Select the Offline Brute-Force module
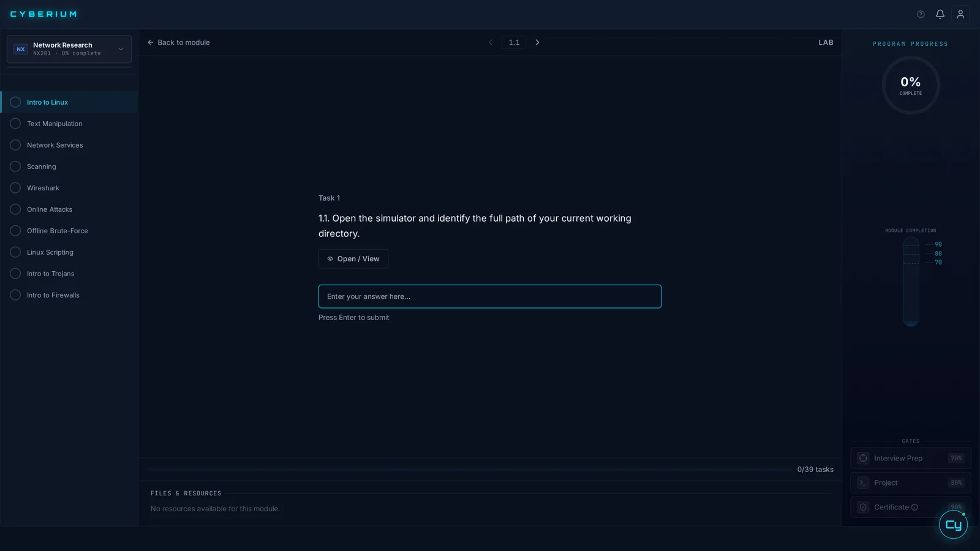 pyautogui.click(x=69, y=231)
